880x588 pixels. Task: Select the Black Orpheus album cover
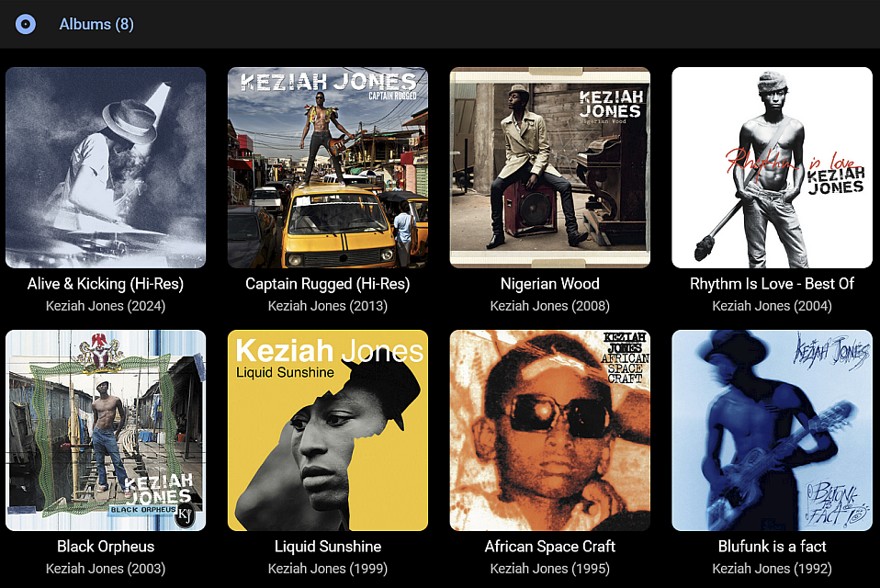106,430
